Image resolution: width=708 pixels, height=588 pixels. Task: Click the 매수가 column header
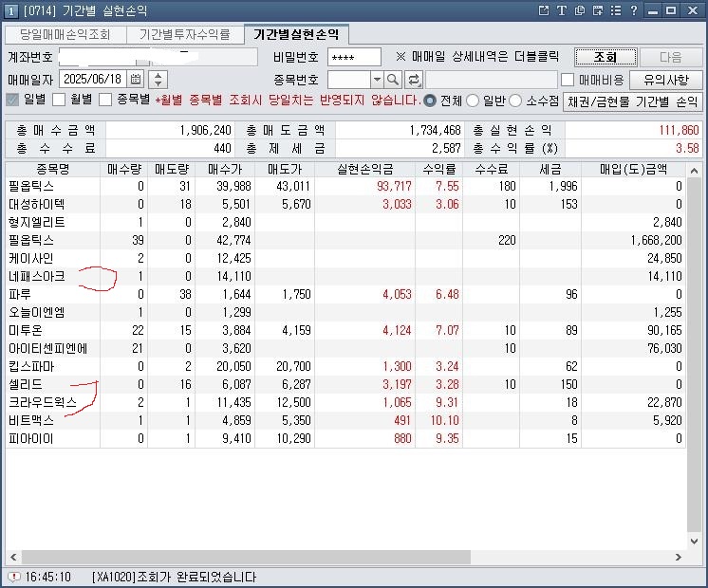point(225,169)
